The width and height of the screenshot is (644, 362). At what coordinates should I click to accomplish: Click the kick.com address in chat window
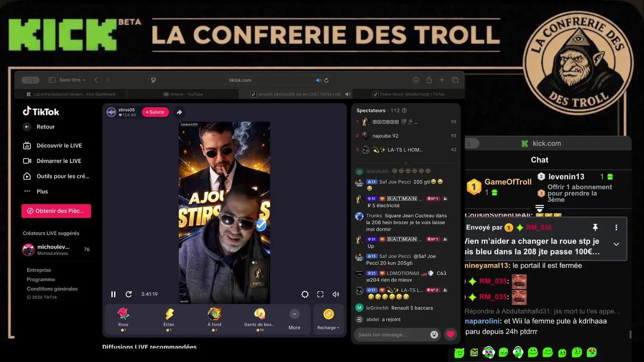tap(547, 143)
